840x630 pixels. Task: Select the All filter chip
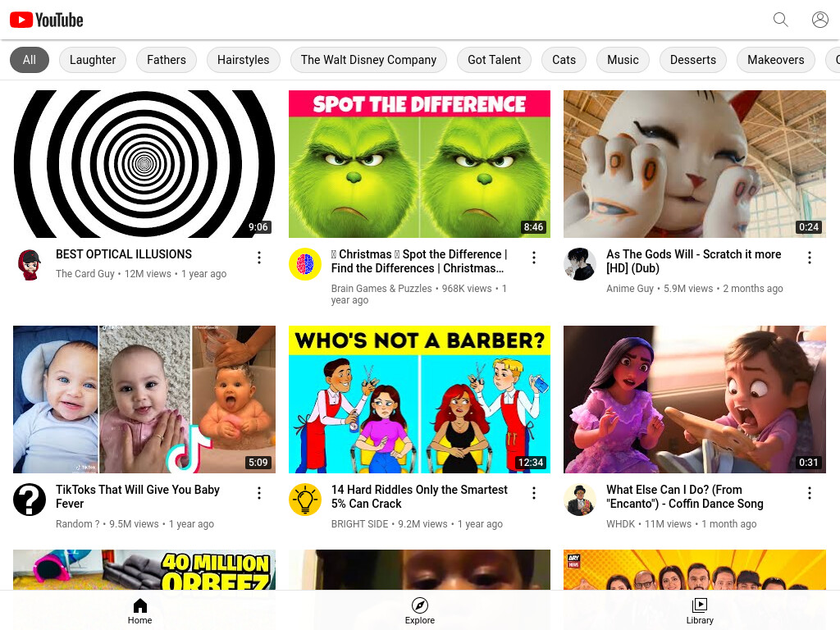[x=30, y=60]
